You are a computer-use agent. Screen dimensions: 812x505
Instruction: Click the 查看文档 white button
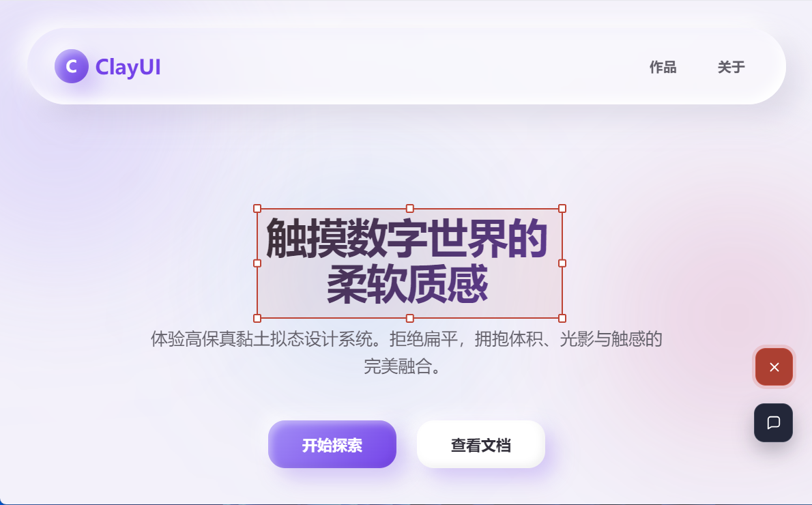[x=480, y=444]
